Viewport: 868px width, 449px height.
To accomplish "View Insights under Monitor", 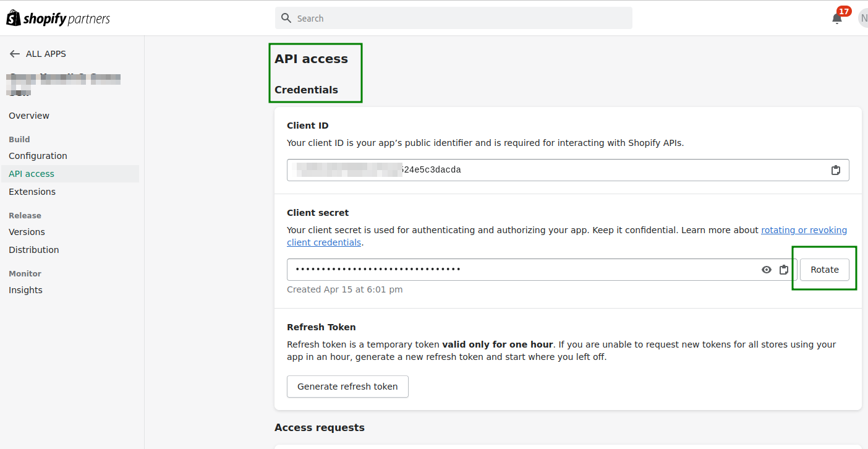I will click(x=25, y=290).
